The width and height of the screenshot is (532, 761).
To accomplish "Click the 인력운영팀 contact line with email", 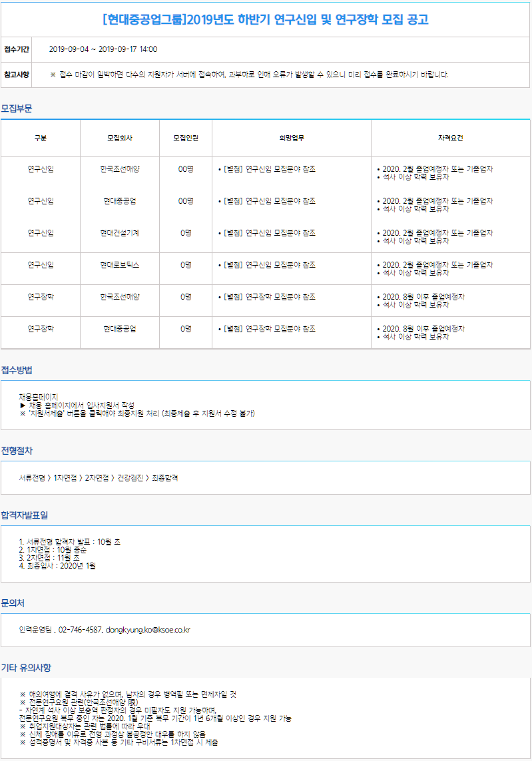I will click(x=105, y=630).
